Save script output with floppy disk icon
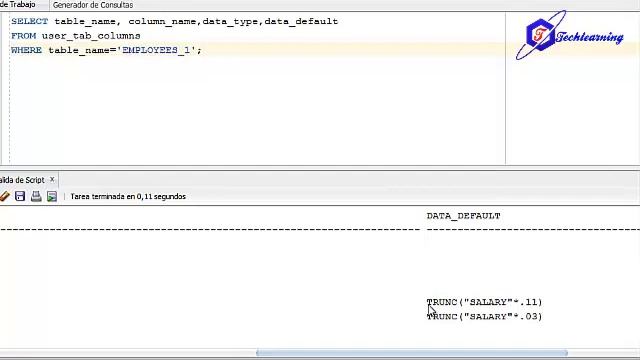The height and width of the screenshot is (360, 640). pos(20,196)
